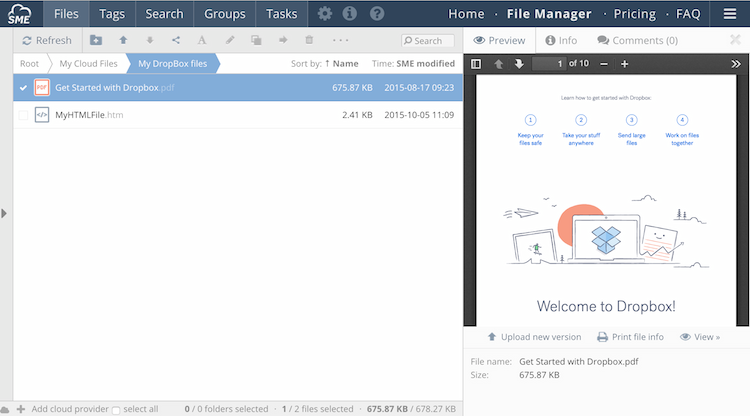The image size is (750, 416).
Task: Click the upload arrow icon in toolbar
Action: click(123, 40)
